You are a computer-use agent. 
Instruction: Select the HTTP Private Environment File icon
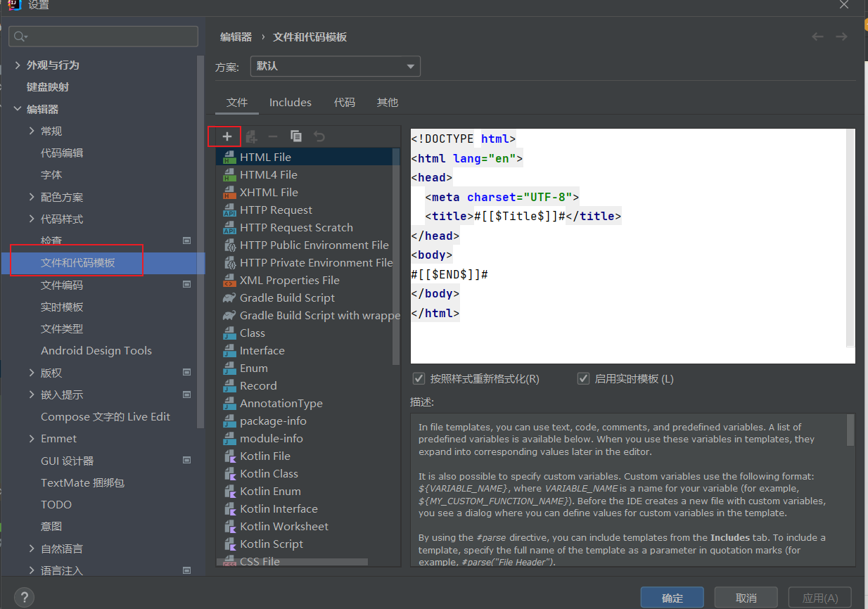(229, 262)
